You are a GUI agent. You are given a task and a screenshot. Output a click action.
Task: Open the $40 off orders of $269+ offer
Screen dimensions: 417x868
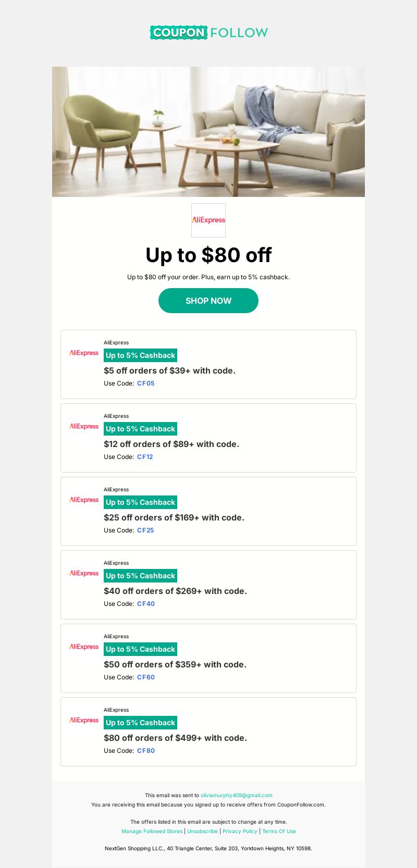point(175,591)
